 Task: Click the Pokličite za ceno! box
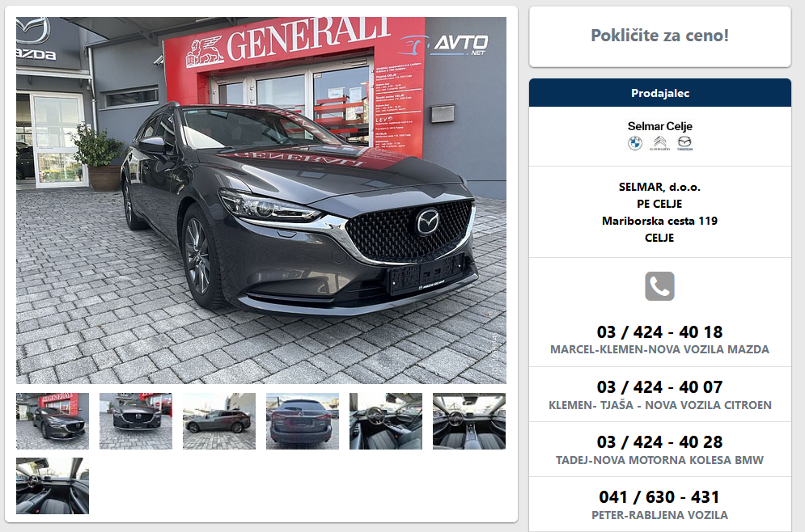[659, 36]
